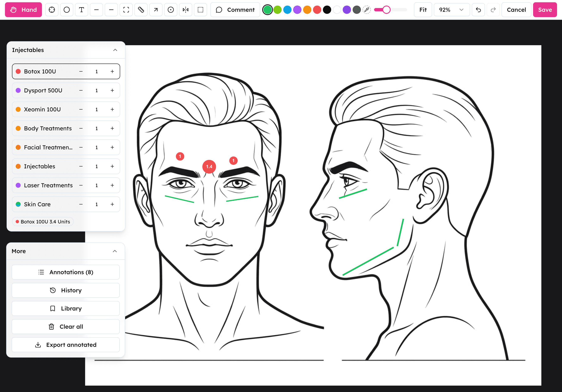Screen dimensions: 562x392
Task: Select the crosshair target tool
Action: (52, 10)
